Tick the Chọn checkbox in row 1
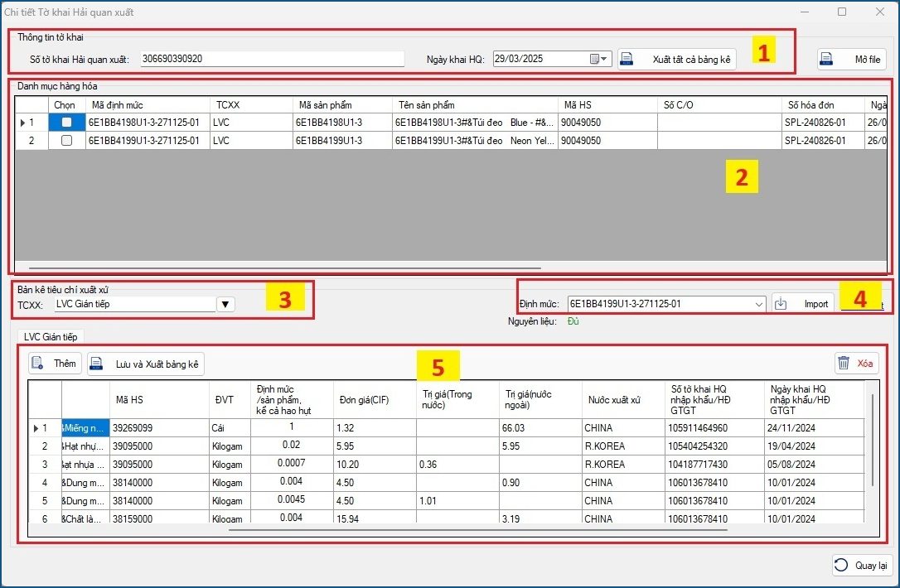This screenshot has height=588, width=900. point(66,123)
